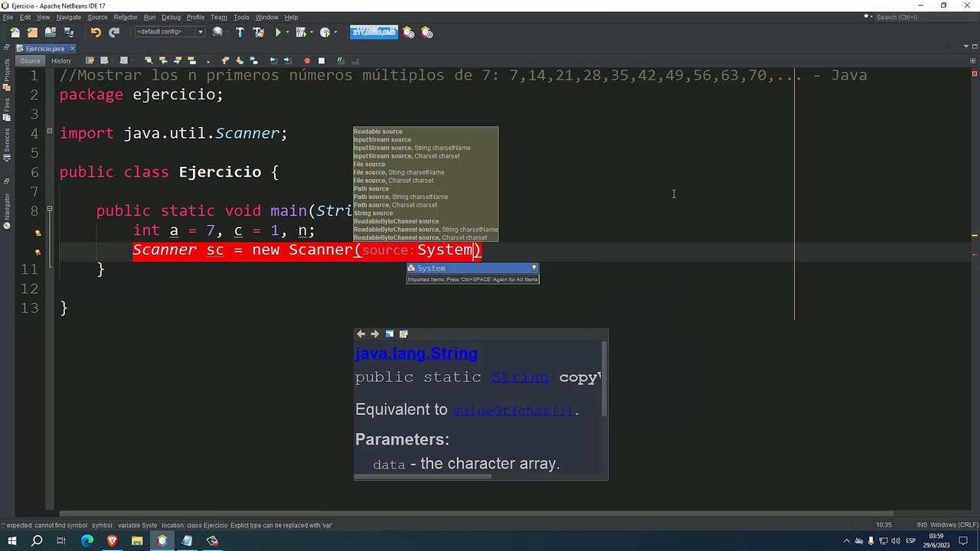Screen dimensions: 980x551
Task: Click Find Previous Occurrence icon
Action: (x=163, y=60)
